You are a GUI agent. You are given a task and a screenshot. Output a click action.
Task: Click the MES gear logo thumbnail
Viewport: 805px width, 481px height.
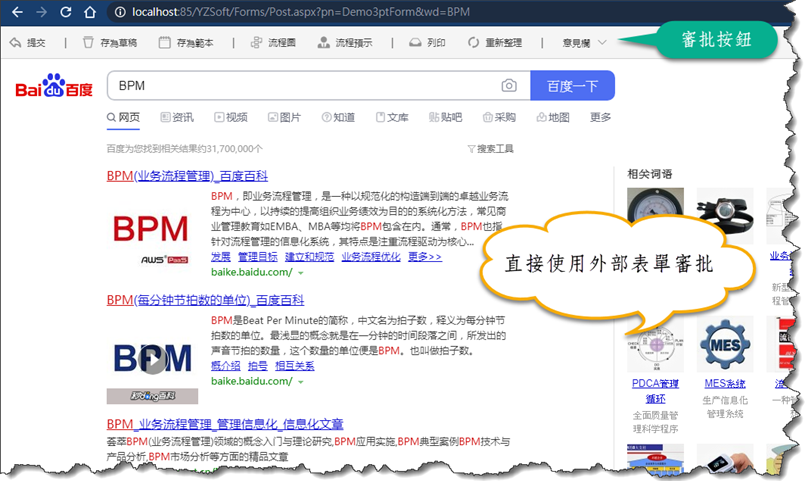pyautogui.click(x=725, y=344)
